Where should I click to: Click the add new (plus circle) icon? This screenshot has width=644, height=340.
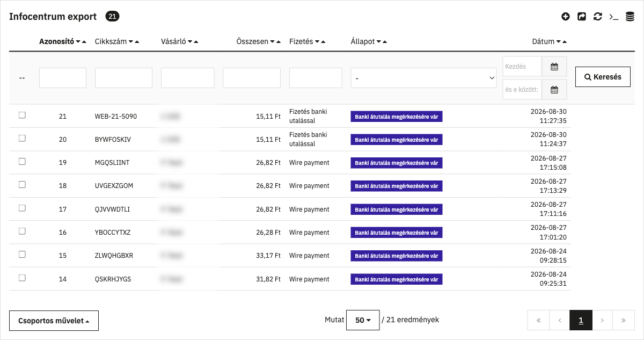(566, 17)
